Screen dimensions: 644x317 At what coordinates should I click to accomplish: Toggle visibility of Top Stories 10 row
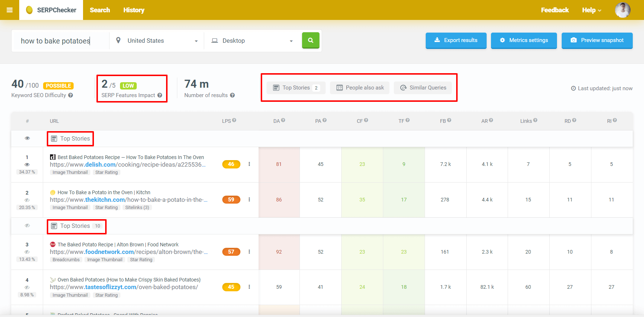[x=27, y=226]
